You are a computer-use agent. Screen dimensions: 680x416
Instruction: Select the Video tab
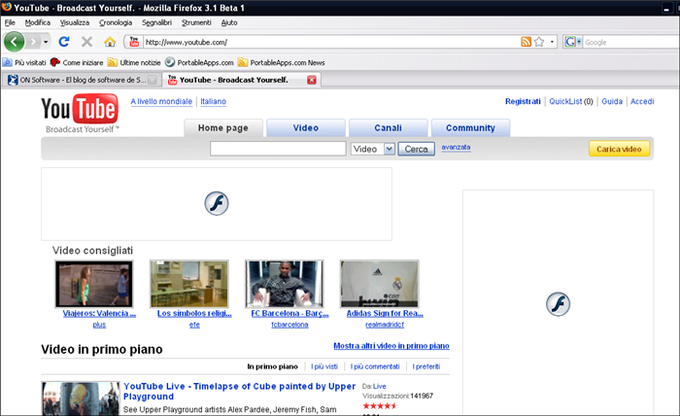coord(306,128)
